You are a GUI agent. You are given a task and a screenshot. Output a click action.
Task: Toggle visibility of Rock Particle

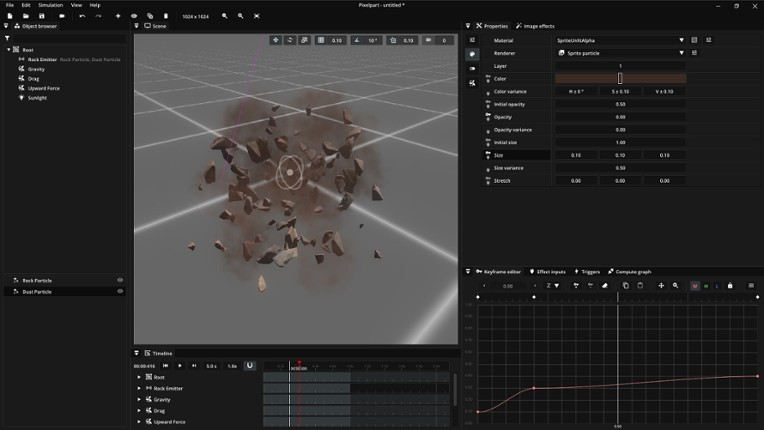tap(120, 280)
